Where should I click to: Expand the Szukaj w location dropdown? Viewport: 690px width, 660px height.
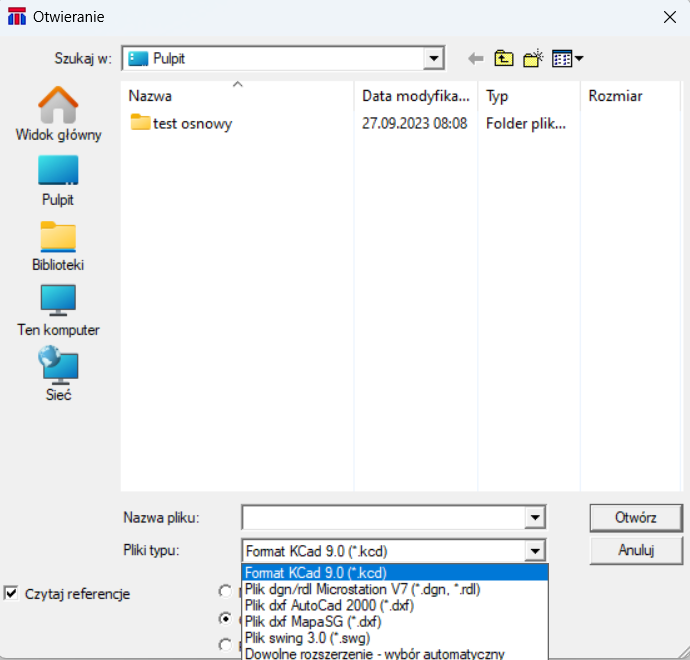pos(434,59)
